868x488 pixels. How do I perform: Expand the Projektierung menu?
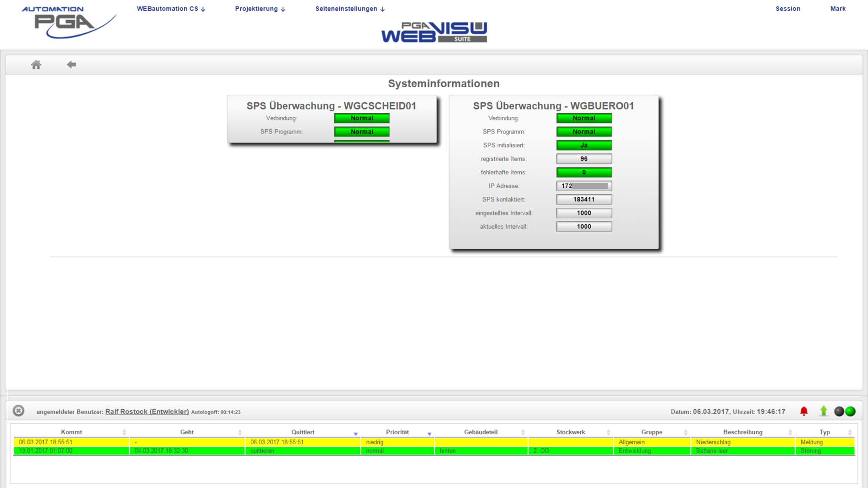[x=260, y=9]
